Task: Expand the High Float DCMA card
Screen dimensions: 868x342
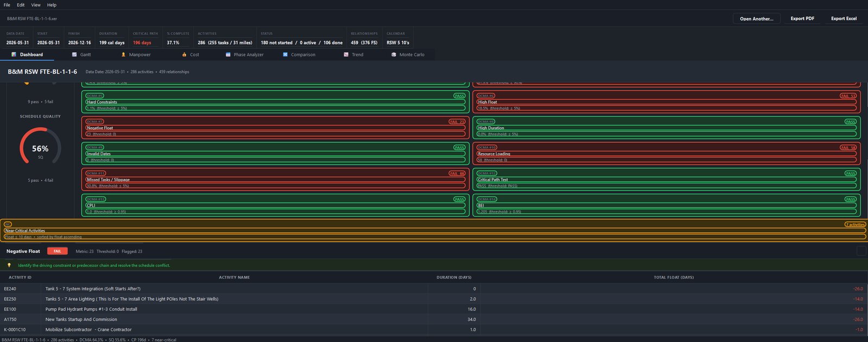Action: point(667,102)
